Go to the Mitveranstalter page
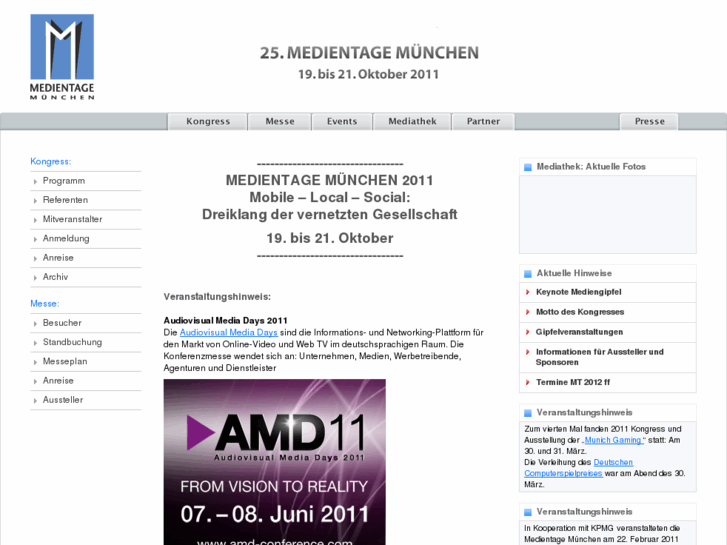The width and height of the screenshot is (727, 545). click(x=72, y=219)
